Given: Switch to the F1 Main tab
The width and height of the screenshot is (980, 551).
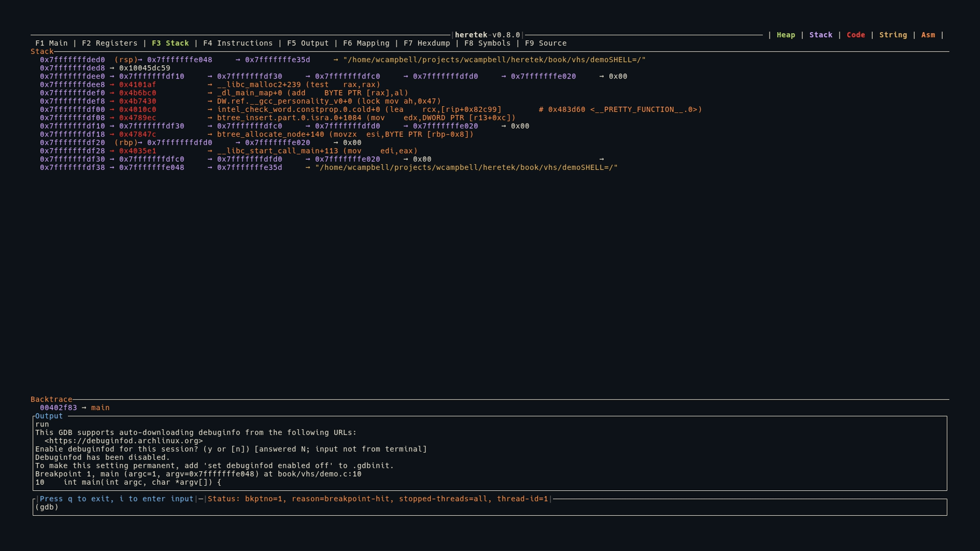Looking at the screenshot, I should pos(51,43).
